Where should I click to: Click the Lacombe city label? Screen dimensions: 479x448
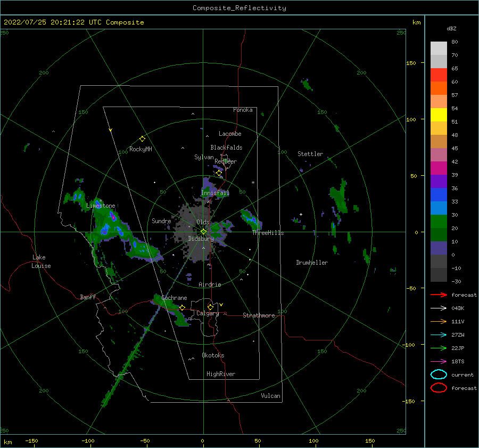pyautogui.click(x=230, y=134)
